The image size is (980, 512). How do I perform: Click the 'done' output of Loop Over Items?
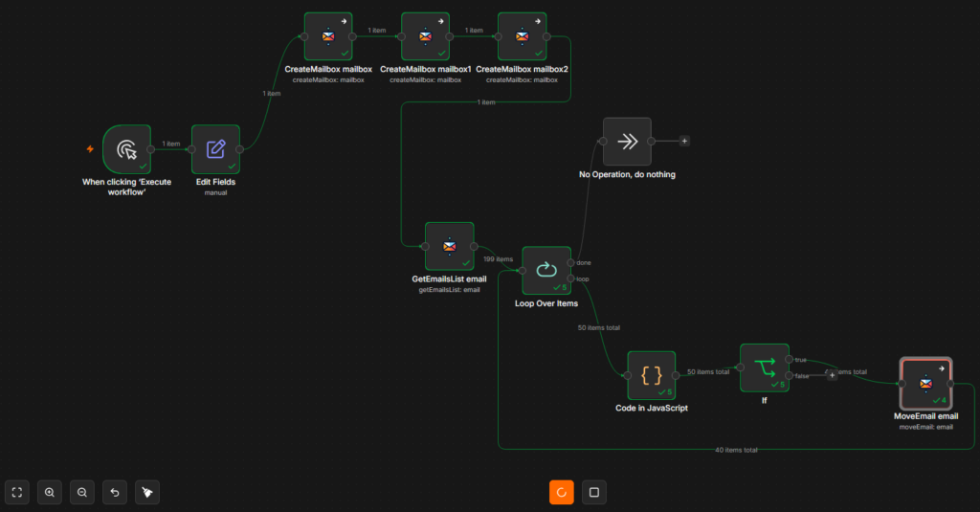[570, 262]
